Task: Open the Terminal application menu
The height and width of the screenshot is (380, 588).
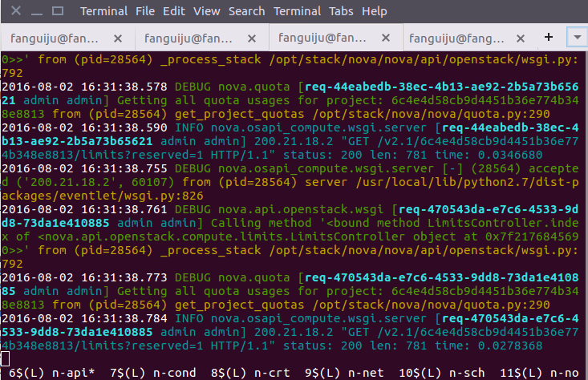Action: pyautogui.click(x=103, y=11)
